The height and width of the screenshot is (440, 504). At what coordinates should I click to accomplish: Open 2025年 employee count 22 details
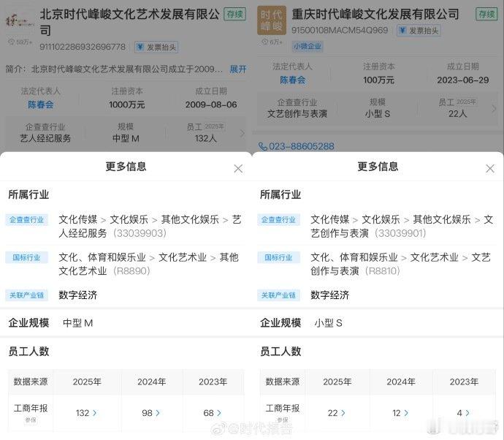click(337, 413)
